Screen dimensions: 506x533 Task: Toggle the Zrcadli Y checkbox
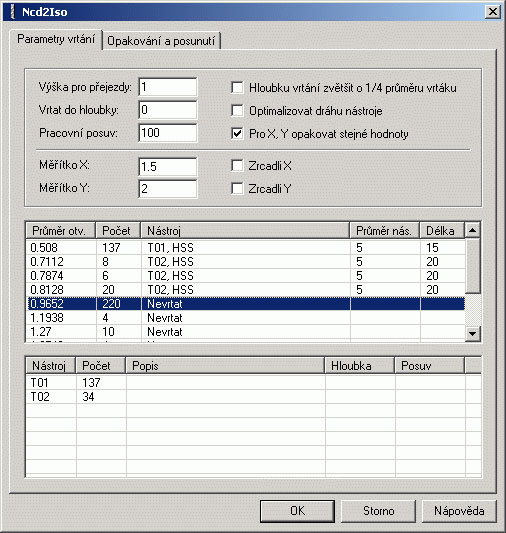(237, 188)
